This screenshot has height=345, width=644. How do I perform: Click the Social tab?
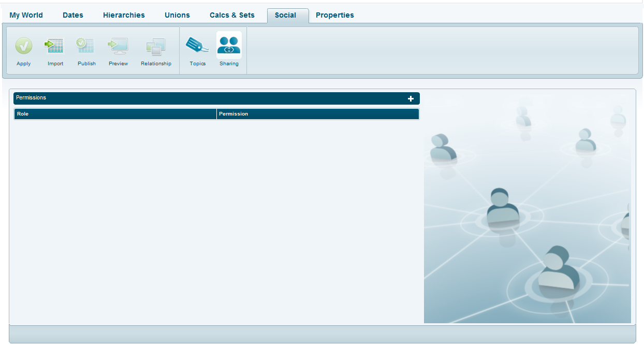pos(286,15)
